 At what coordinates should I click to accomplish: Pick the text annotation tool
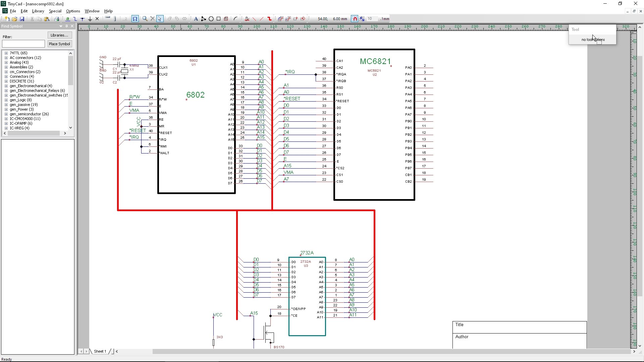click(196, 19)
